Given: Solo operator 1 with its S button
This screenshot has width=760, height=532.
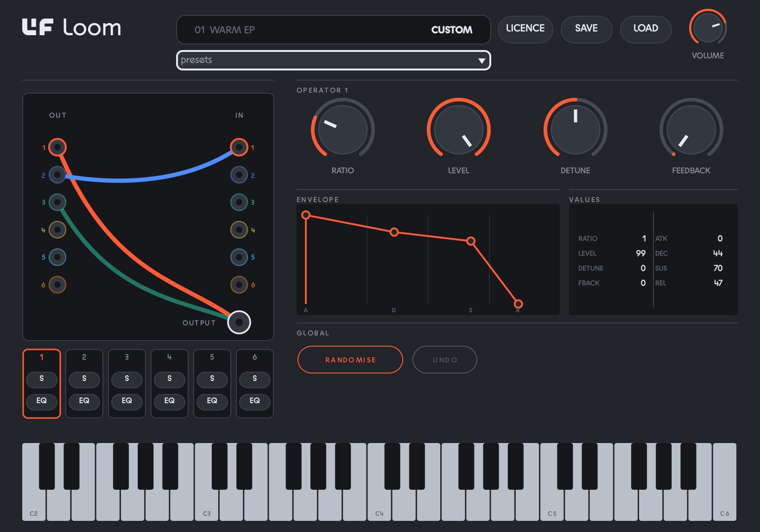Looking at the screenshot, I should (42, 379).
